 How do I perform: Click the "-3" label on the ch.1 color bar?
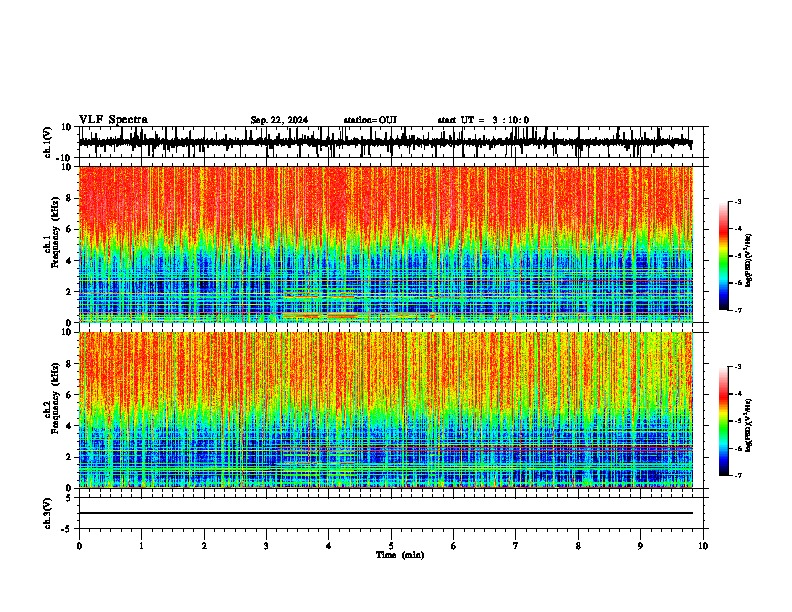point(737,201)
